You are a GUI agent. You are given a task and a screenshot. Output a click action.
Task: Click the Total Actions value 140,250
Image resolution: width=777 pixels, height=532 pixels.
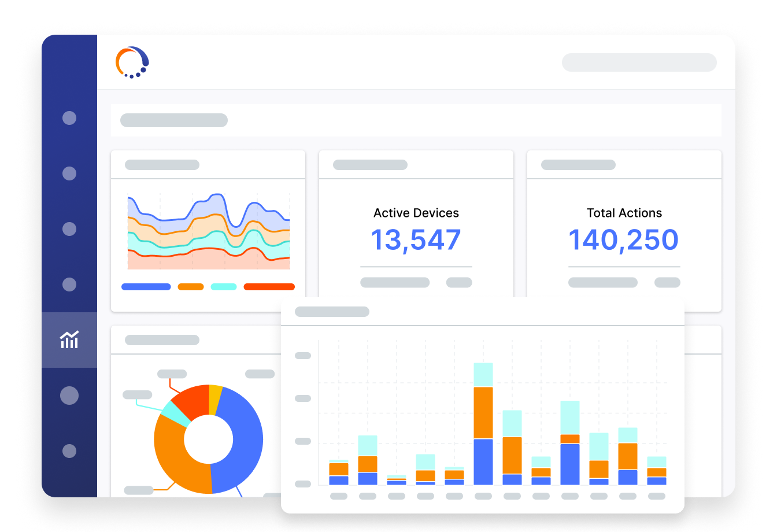[x=624, y=239]
